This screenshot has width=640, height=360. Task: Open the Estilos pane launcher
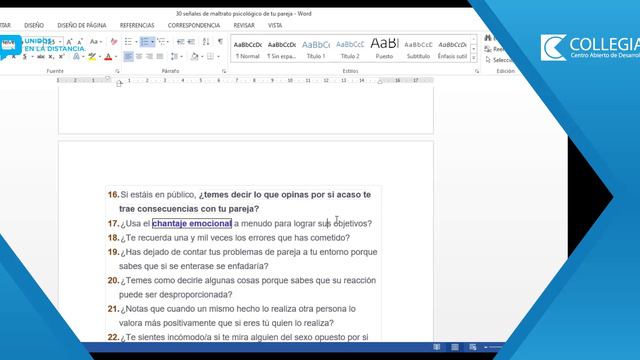coord(477,71)
